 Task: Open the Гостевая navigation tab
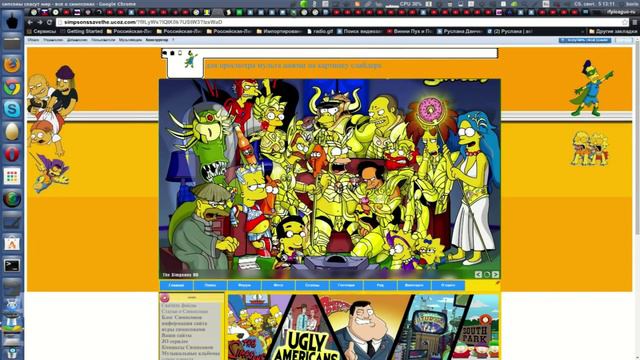pos(346,285)
